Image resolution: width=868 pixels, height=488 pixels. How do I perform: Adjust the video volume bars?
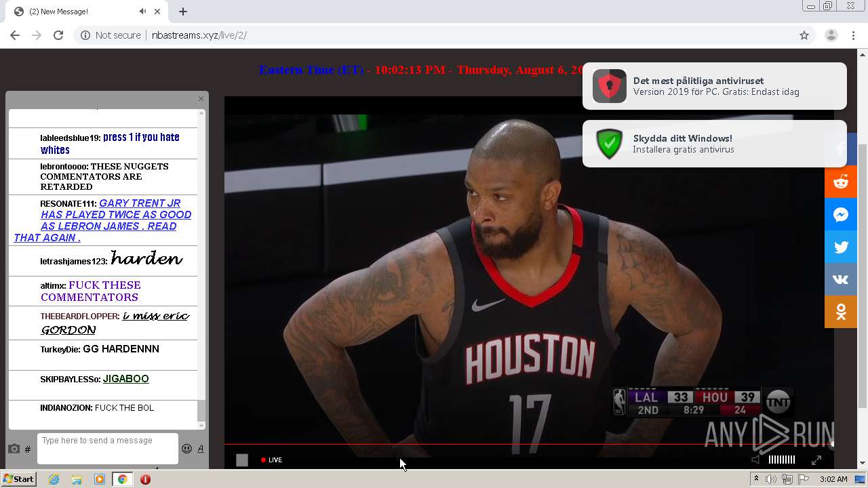click(781, 460)
